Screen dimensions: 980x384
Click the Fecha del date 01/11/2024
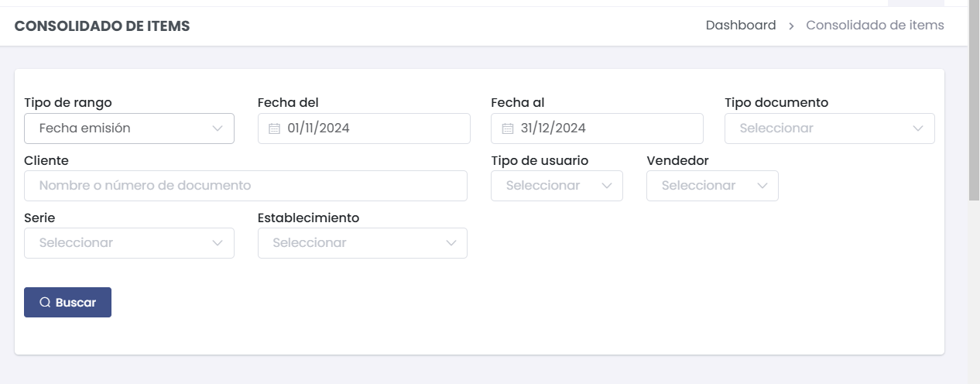click(318, 129)
